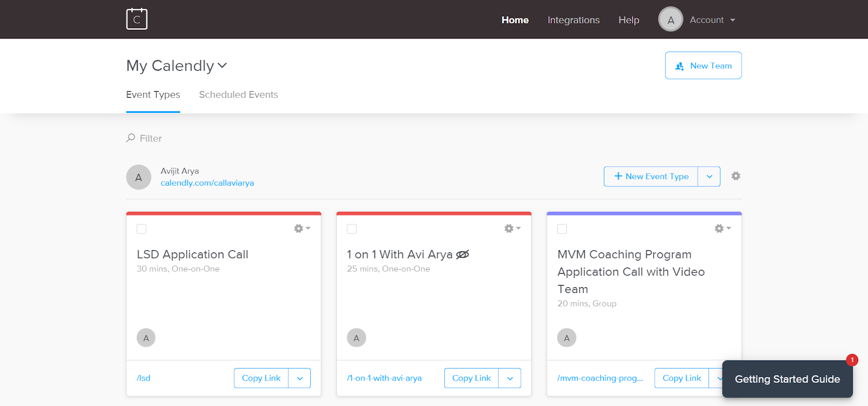Viewport: 868px width, 406px height.
Task: Click the Calendly logo icon
Action: point(137,19)
